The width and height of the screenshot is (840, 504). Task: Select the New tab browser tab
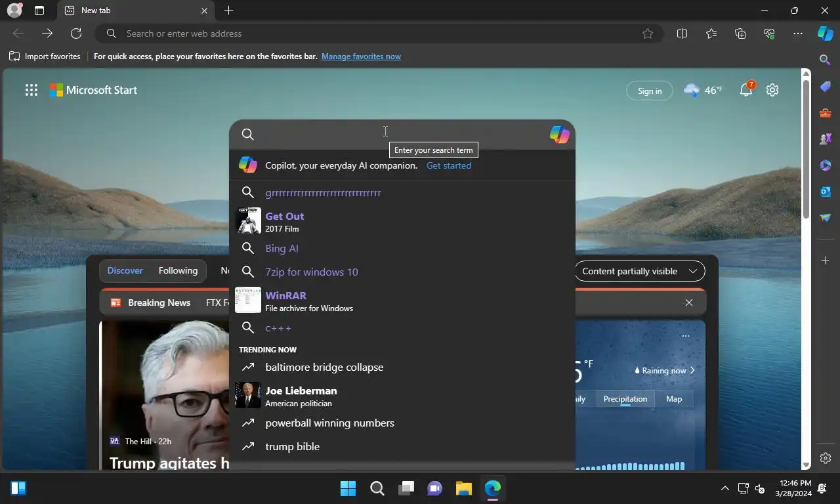(x=135, y=10)
